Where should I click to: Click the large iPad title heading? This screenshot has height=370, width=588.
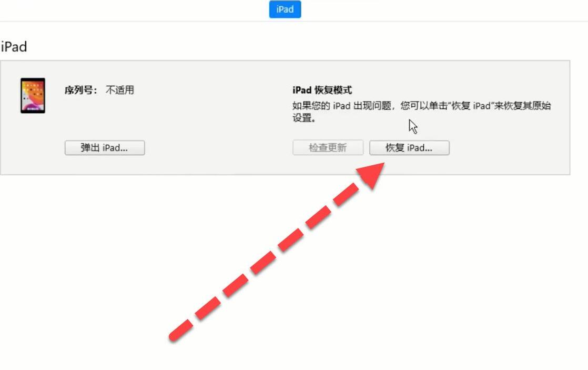click(x=14, y=47)
